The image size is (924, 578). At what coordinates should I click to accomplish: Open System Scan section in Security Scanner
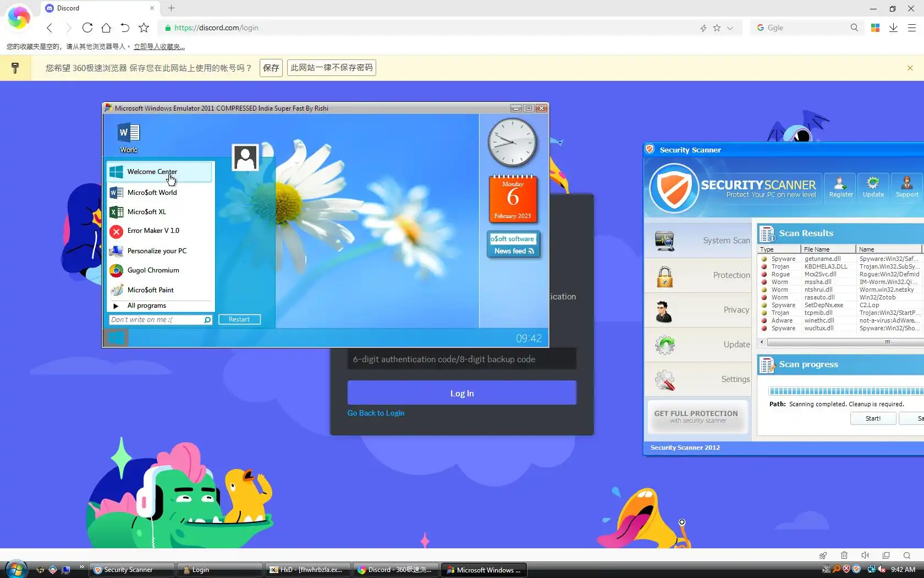click(x=698, y=241)
